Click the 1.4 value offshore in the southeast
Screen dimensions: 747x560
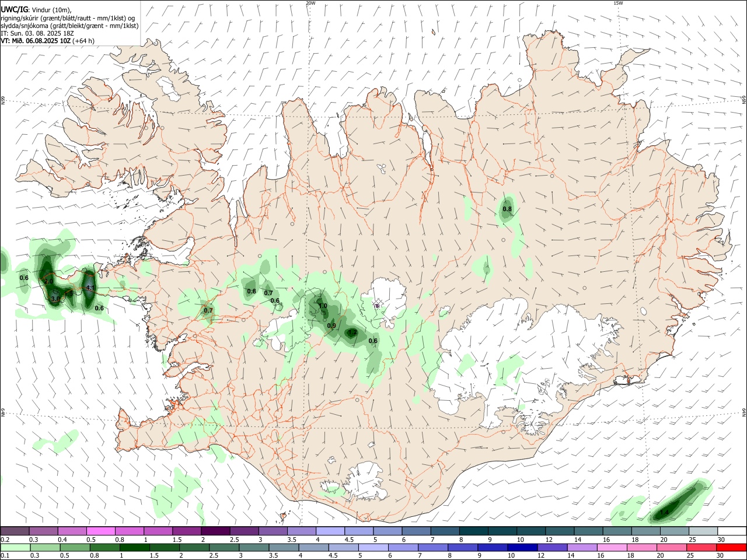[x=665, y=513]
